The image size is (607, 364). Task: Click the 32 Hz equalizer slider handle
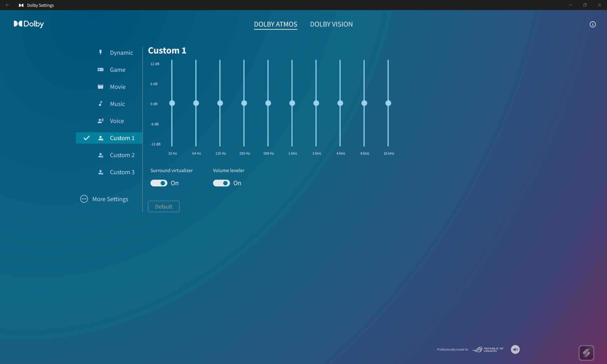point(172,103)
